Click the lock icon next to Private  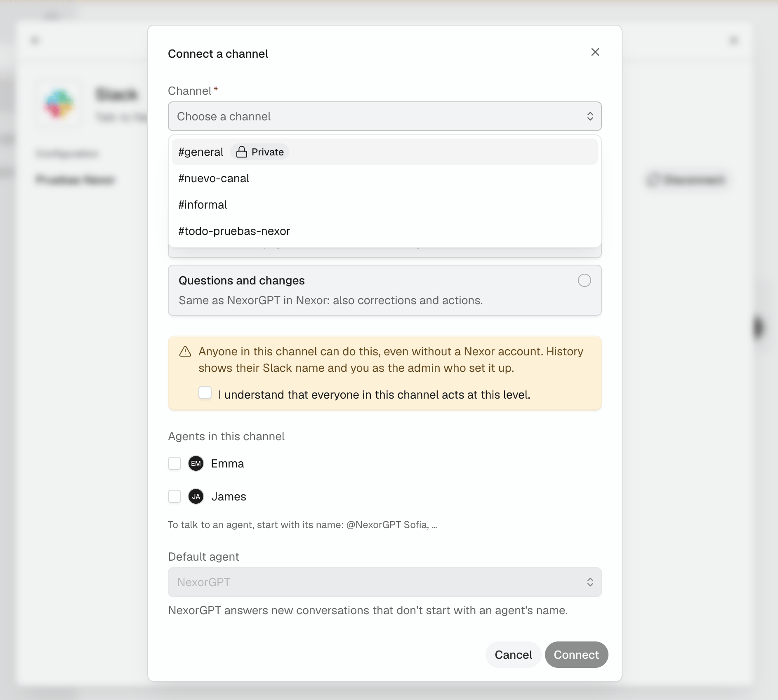click(241, 152)
